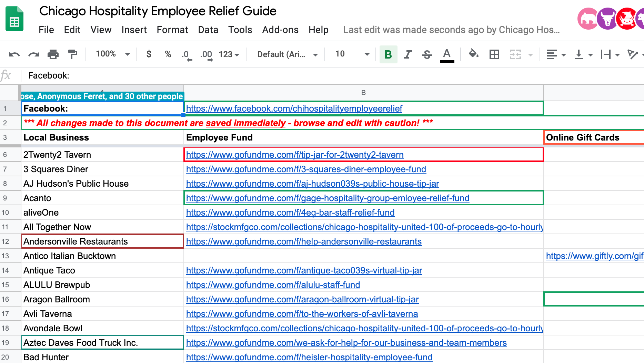The image size is (644, 363).
Task: Open the Acanto employee relief link
Action: 328,198
